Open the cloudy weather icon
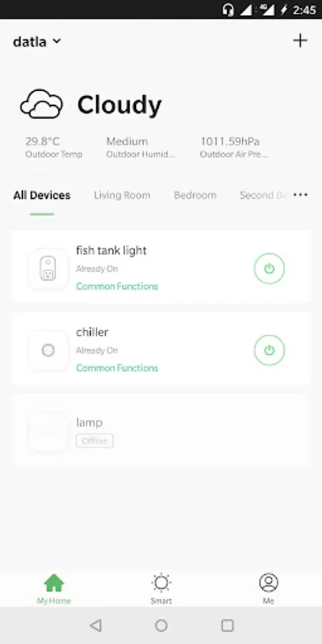 point(42,104)
